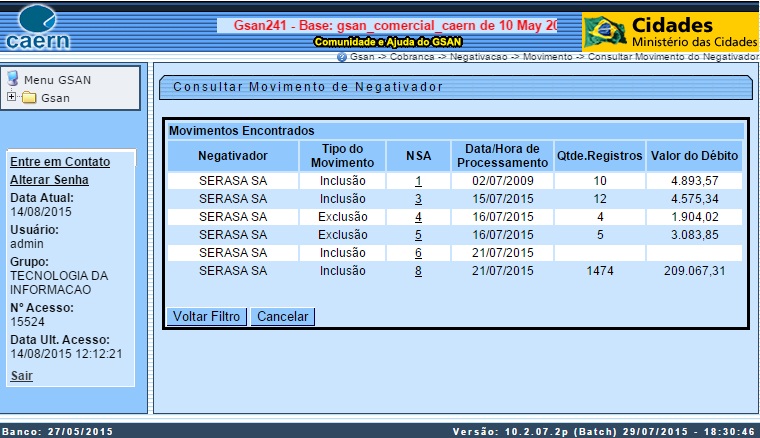Open NSA 8 movement with 1474 records
The height and width of the screenshot is (438, 760).
(418, 271)
